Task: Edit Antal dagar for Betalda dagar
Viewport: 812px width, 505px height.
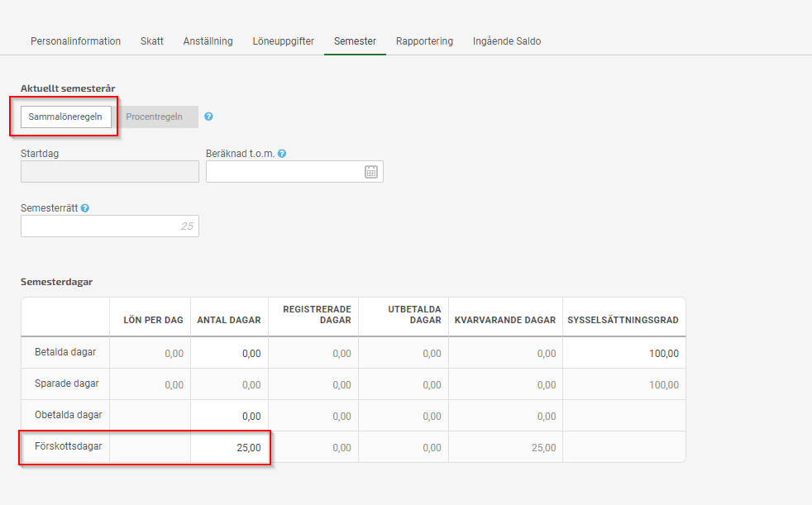Action: click(x=229, y=353)
